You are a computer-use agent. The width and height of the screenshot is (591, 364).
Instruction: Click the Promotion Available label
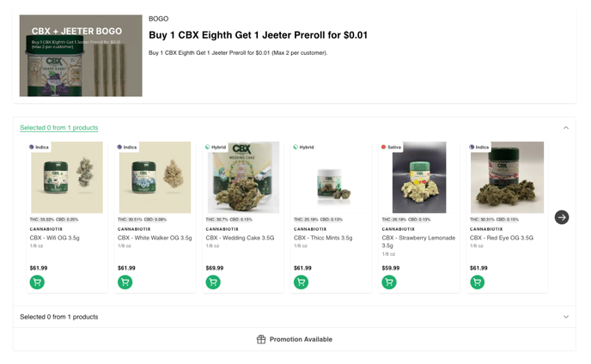(301, 339)
